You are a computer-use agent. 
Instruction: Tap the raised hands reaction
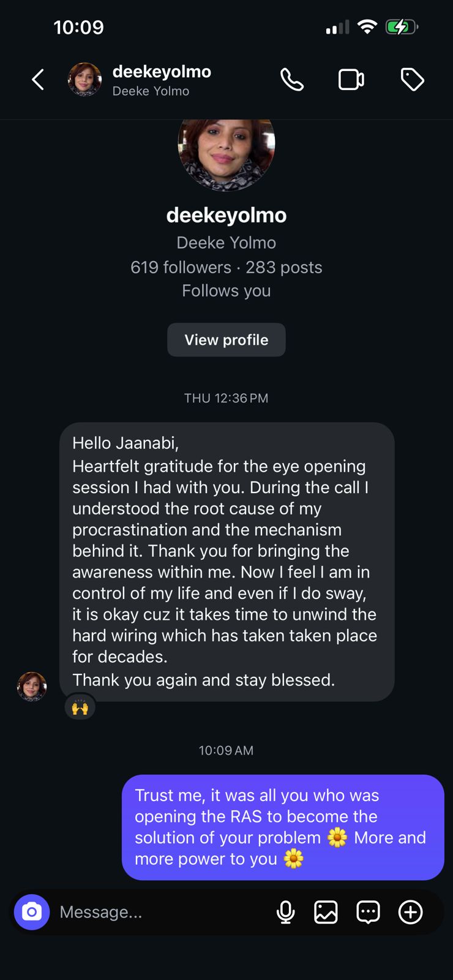(x=80, y=707)
